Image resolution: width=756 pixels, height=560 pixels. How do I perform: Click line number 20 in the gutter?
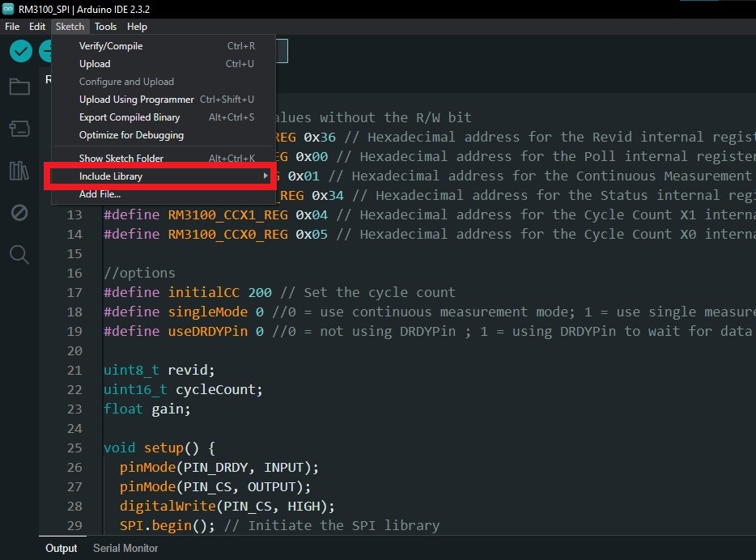(x=74, y=351)
